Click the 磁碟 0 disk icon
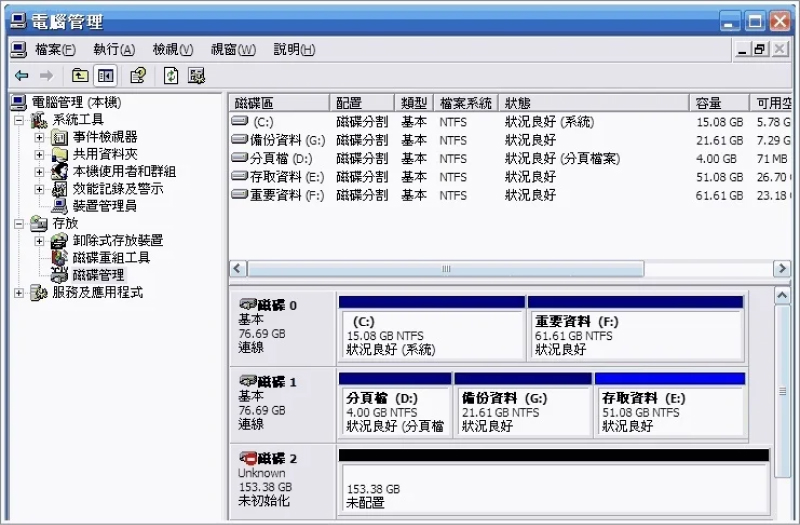Viewport: 800px width, 525px height. click(x=247, y=305)
